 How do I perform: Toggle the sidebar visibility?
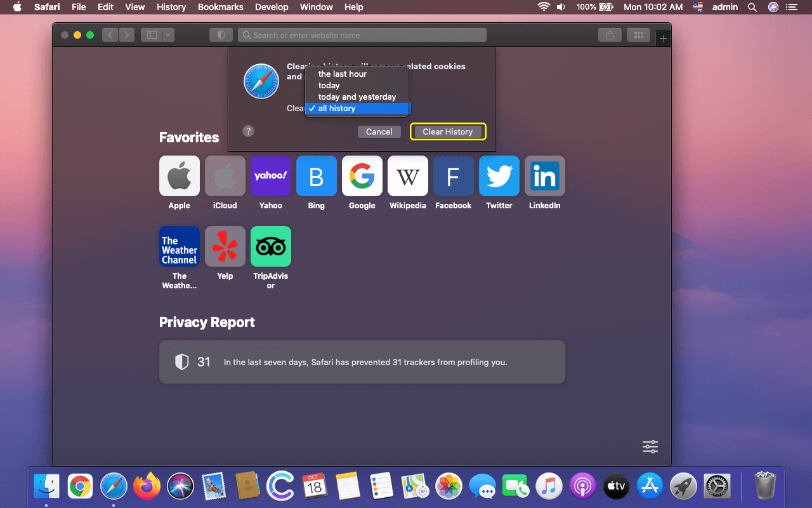pyautogui.click(x=151, y=35)
